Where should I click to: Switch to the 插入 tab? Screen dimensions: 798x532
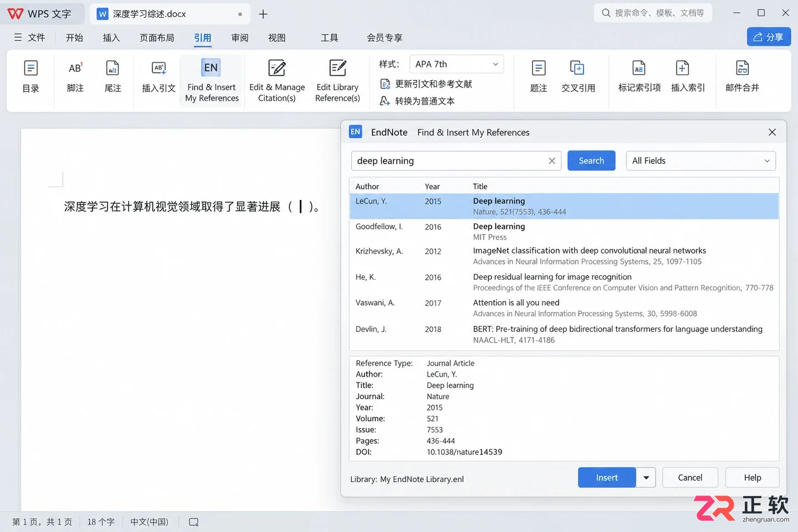tap(111, 38)
